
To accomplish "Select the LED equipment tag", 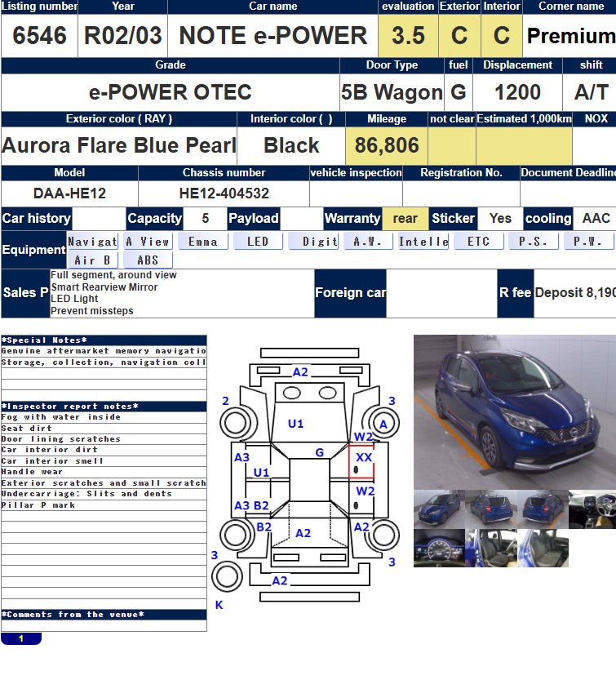I will tap(258, 241).
